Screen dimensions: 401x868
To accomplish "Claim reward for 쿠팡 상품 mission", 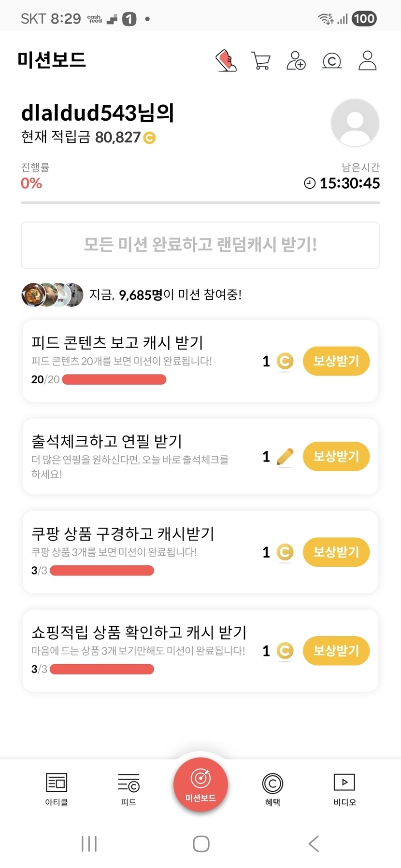I will (336, 552).
